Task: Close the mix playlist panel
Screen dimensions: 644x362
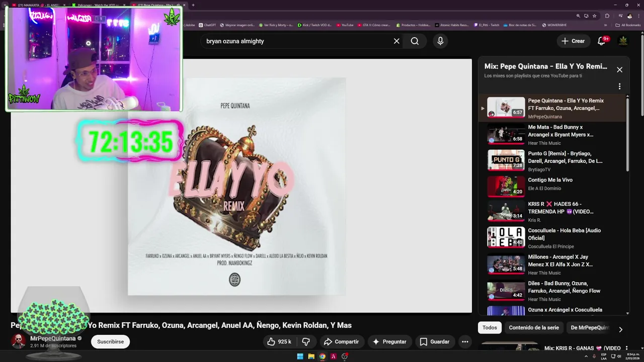Action: pyautogui.click(x=619, y=70)
